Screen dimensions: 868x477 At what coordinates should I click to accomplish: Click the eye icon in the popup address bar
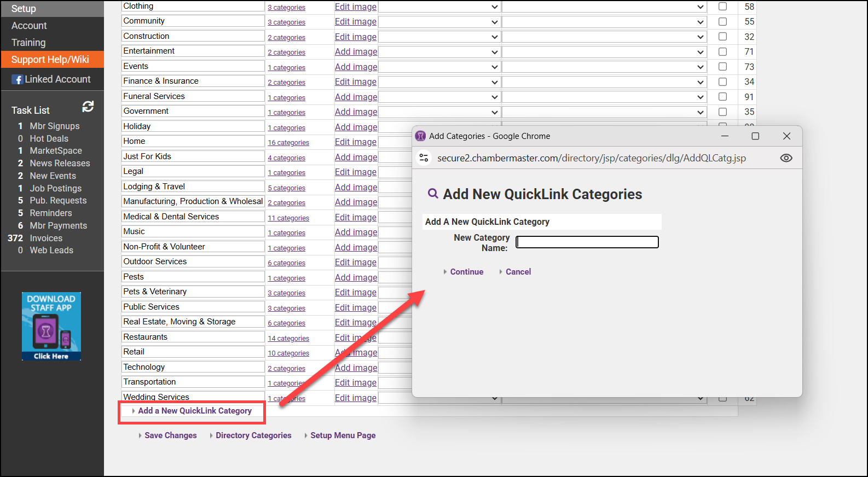786,158
